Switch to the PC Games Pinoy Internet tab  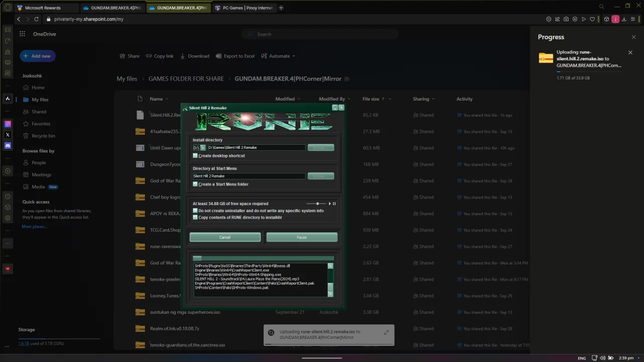tap(244, 8)
